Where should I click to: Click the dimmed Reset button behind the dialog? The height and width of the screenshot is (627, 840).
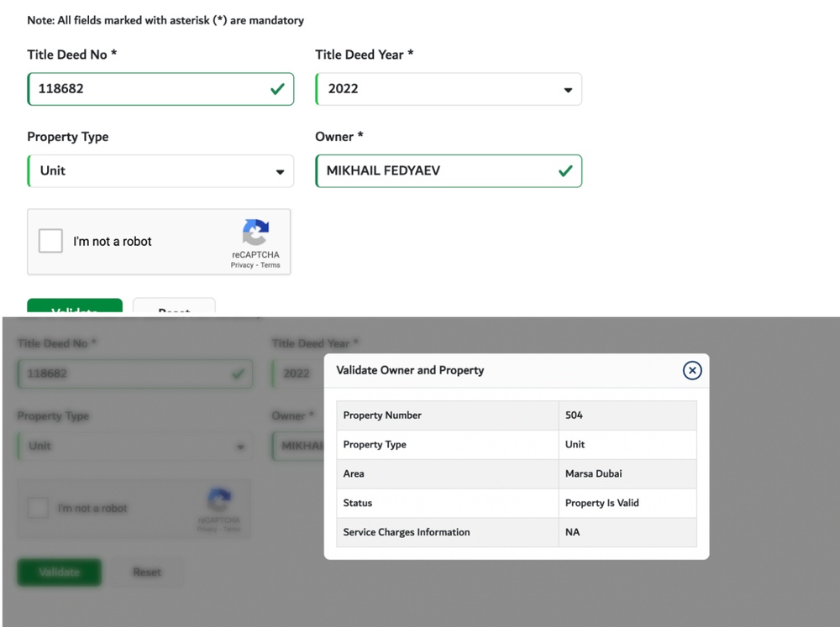[x=147, y=572]
